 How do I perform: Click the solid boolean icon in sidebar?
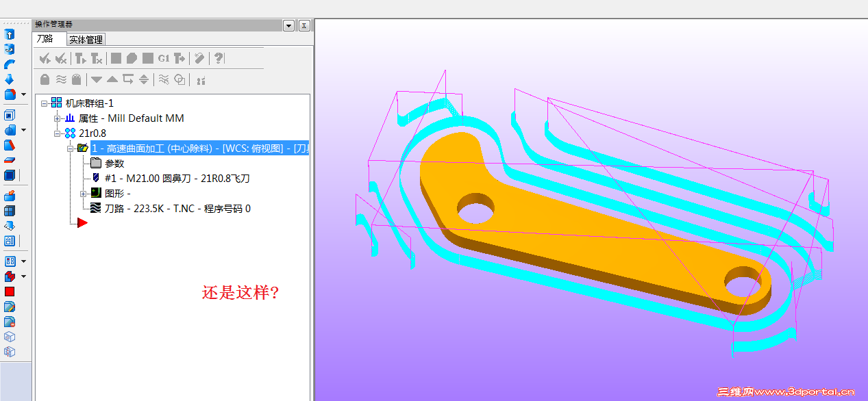click(x=10, y=130)
